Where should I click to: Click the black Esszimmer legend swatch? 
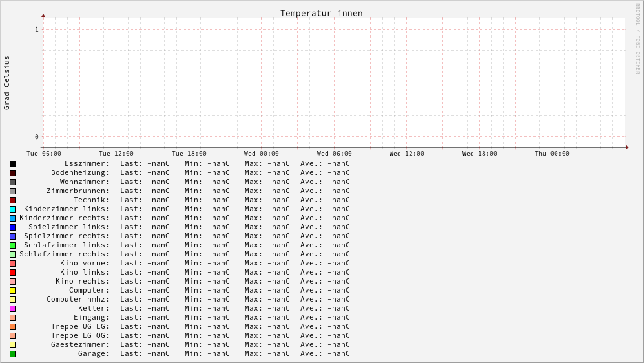[x=12, y=164]
